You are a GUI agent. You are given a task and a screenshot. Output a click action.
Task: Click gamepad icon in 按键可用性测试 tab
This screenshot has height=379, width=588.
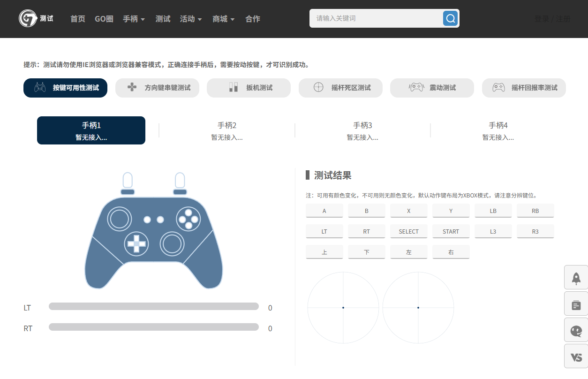(40, 88)
